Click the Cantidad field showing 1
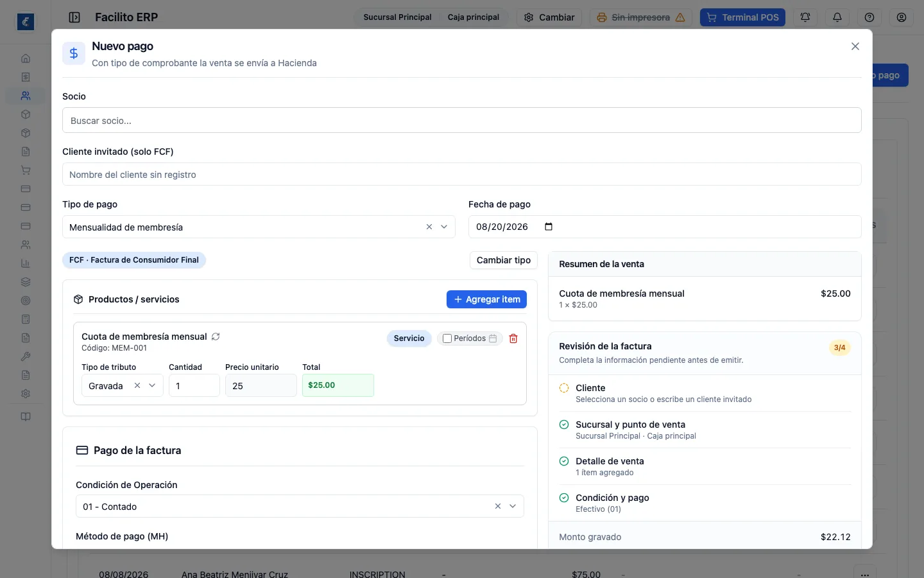924x578 pixels. [194, 385]
